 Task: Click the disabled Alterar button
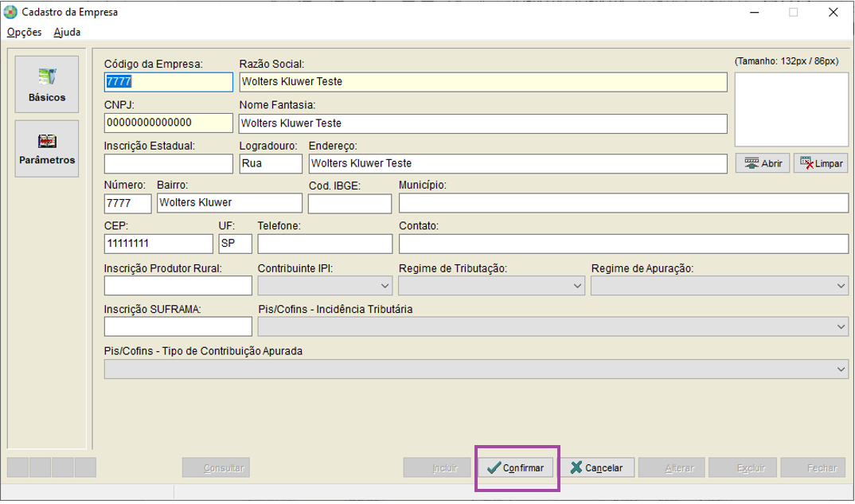pos(672,467)
